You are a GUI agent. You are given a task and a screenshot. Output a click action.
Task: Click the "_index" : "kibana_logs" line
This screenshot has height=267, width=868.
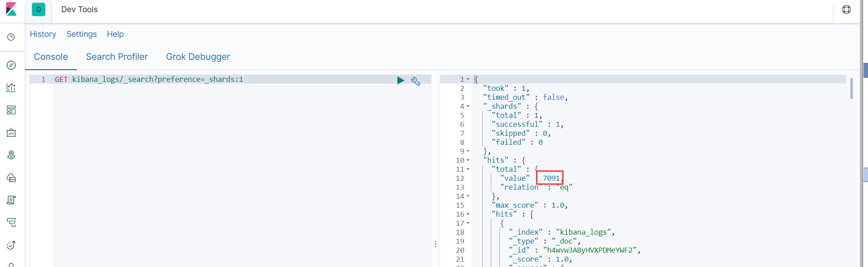coord(562,232)
